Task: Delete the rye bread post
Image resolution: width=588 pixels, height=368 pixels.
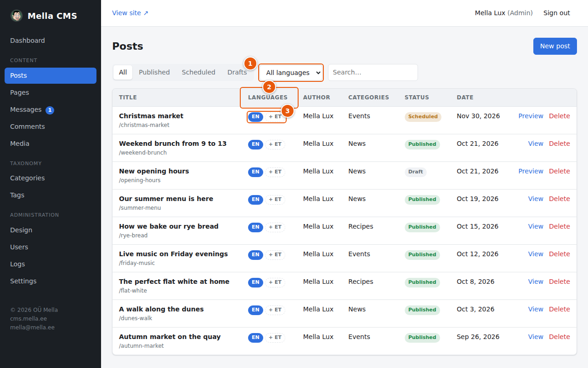Action: pyautogui.click(x=560, y=226)
